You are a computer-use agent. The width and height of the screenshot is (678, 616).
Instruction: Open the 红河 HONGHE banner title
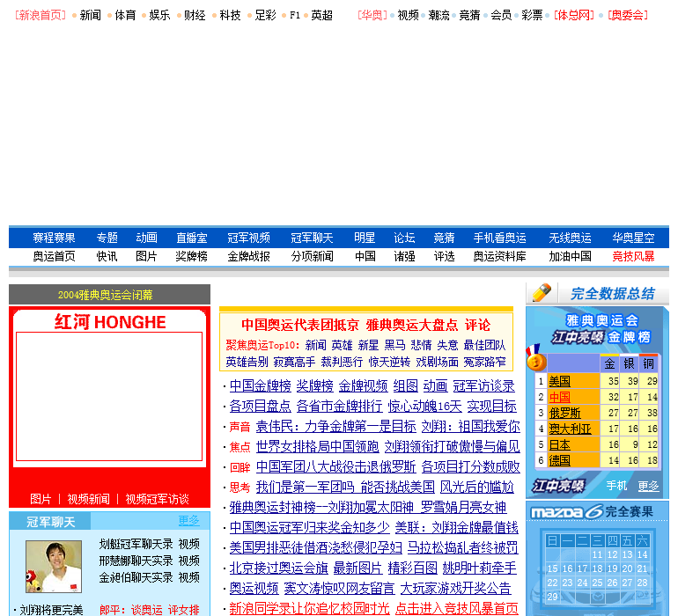(110, 322)
